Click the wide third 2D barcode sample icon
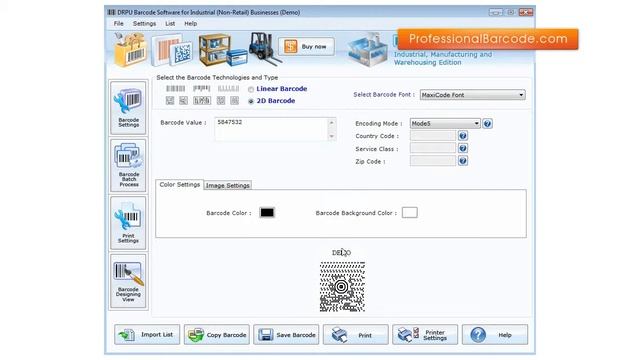The image size is (640, 360). (202, 100)
